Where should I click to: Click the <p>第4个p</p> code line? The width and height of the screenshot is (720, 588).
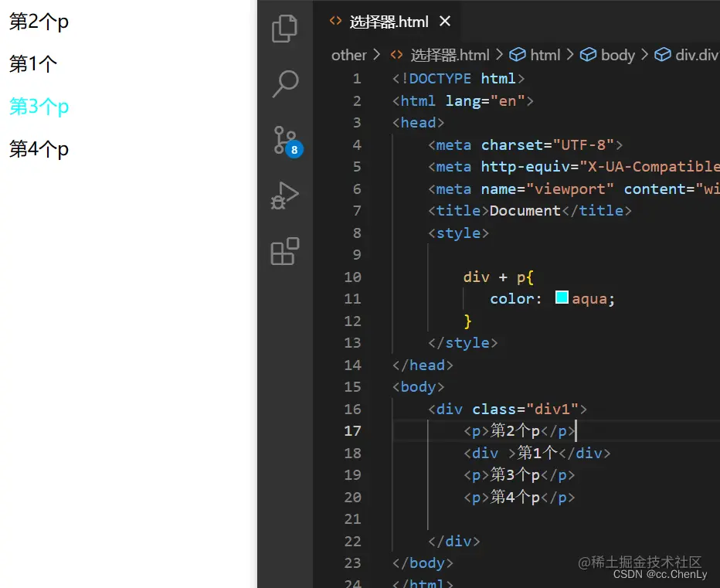click(519, 497)
